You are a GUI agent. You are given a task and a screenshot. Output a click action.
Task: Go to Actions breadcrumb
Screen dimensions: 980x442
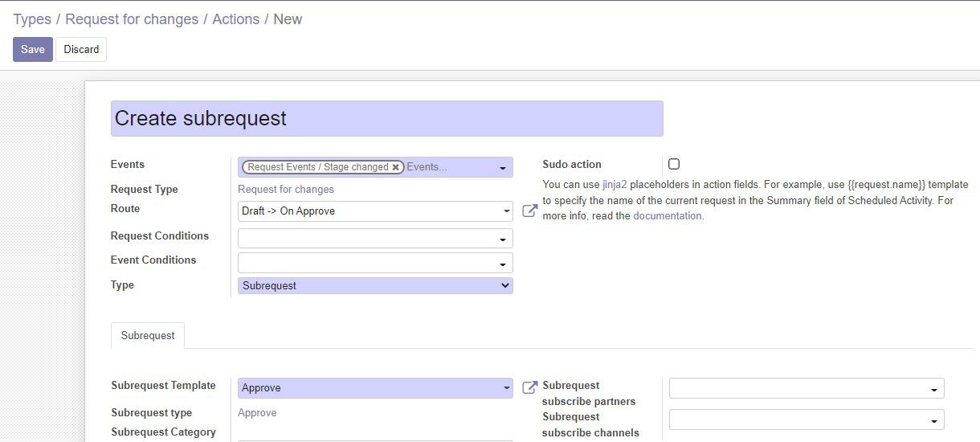pyautogui.click(x=236, y=19)
